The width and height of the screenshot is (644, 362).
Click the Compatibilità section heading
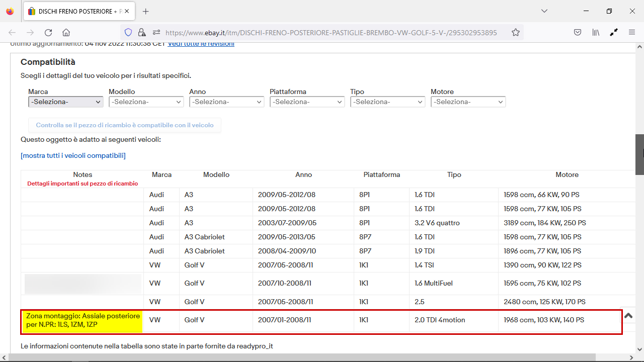click(48, 62)
